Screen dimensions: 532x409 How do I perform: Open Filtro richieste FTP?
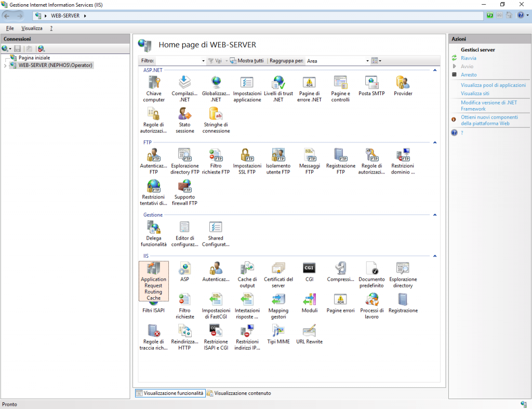[x=216, y=161]
